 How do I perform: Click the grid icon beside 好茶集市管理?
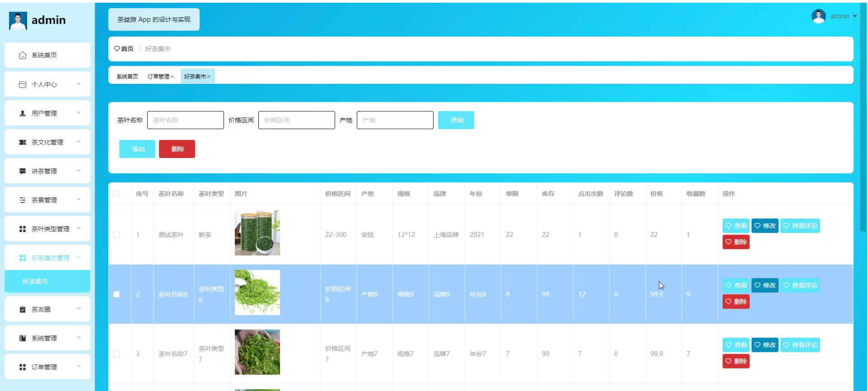(x=23, y=258)
